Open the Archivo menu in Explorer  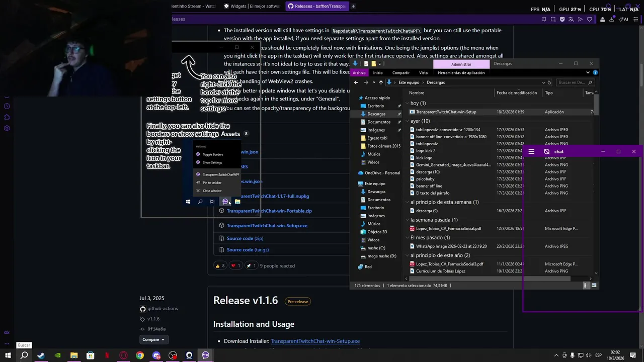pyautogui.click(x=359, y=72)
